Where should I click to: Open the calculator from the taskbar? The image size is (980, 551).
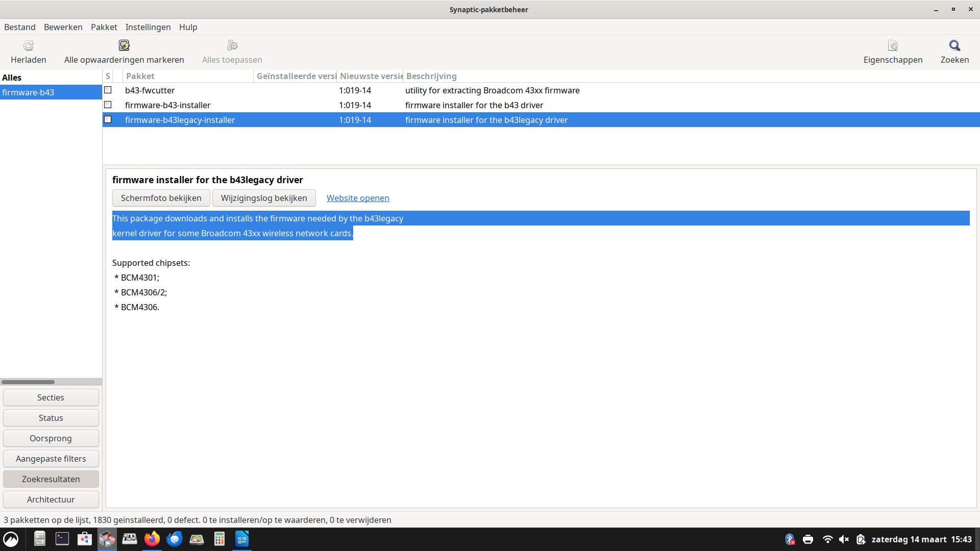(219, 539)
